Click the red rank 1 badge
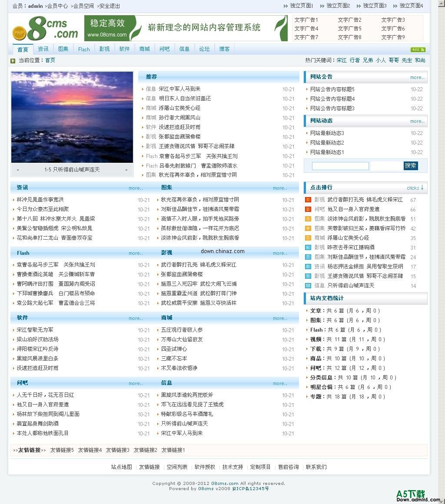 (308, 200)
